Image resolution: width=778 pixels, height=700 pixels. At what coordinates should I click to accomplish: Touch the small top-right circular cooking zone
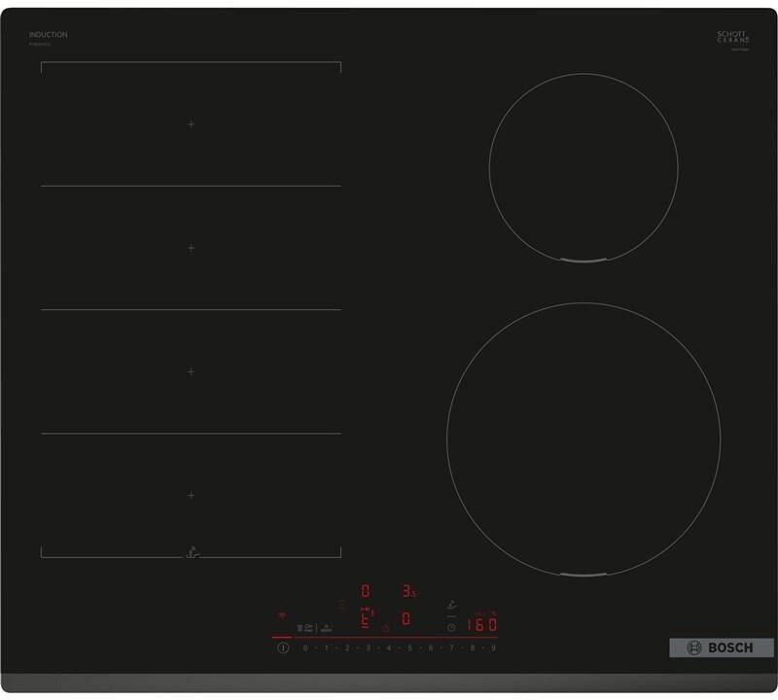(583, 167)
